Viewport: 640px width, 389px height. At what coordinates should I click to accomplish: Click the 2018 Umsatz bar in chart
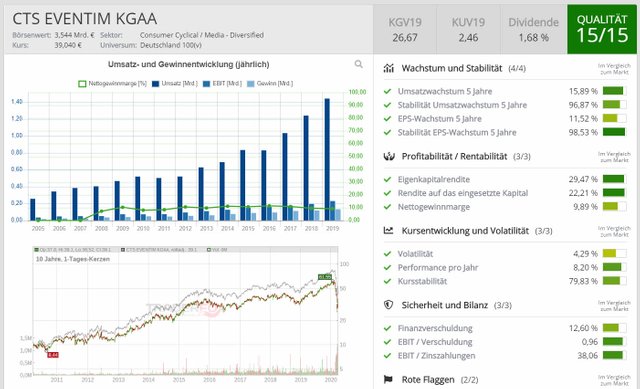pyautogui.click(x=306, y=168)
